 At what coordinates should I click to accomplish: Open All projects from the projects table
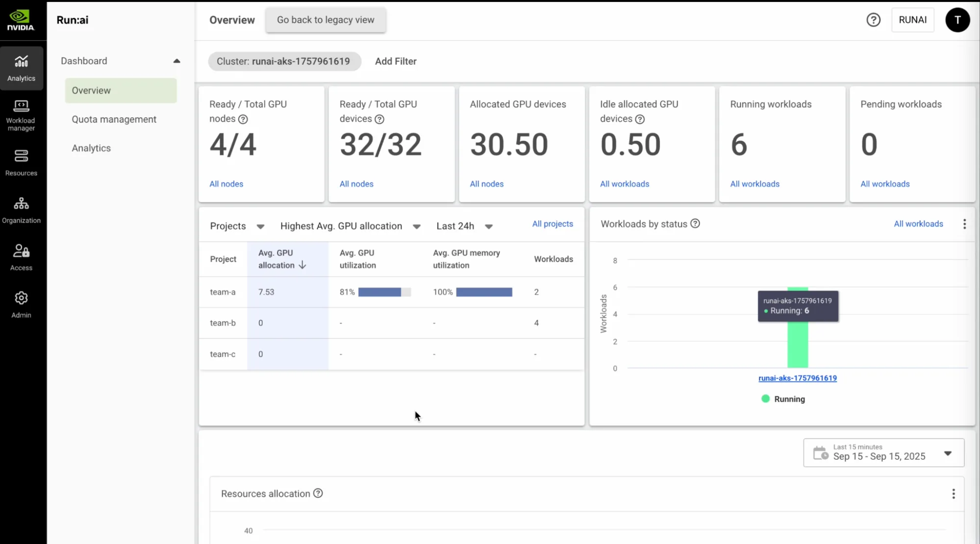click(x=552, y=223)
